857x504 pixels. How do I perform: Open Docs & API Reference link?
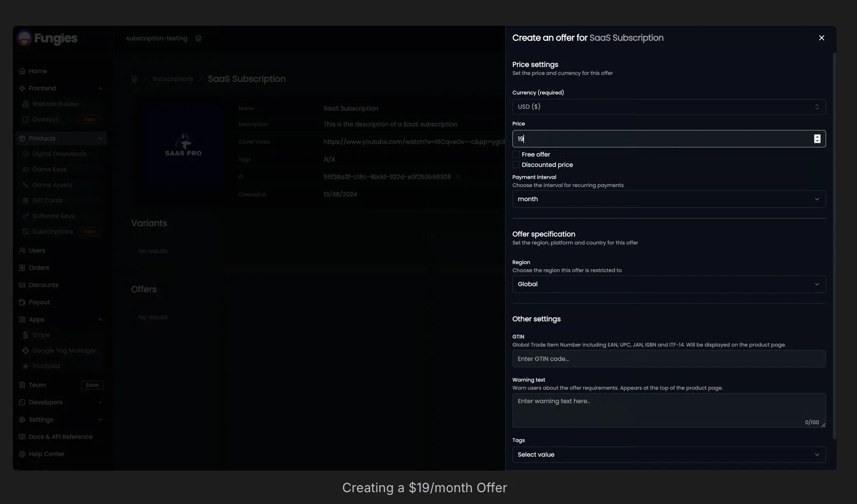coord(60,437)
